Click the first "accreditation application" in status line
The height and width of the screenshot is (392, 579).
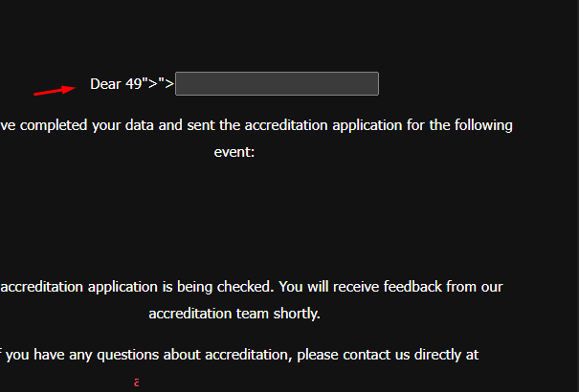coord(84,287)
